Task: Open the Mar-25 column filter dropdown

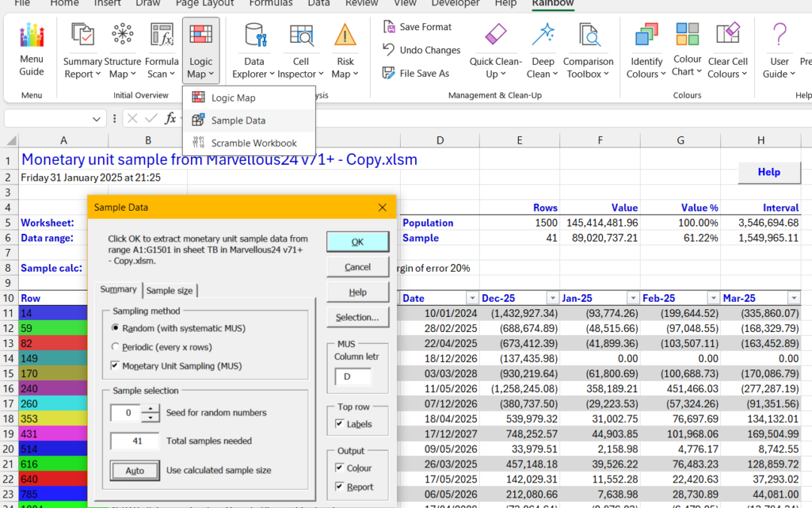Action: coord(794,298)
